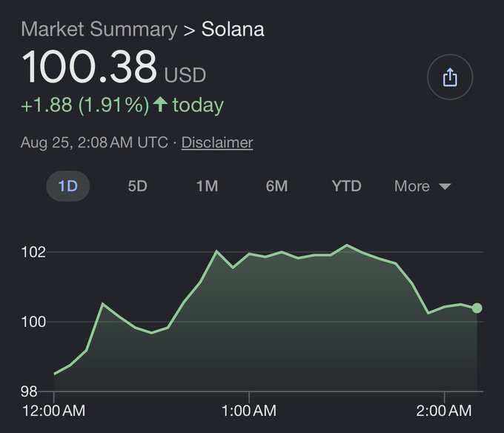This screenshot has height=433, width=504.
Task: Switch to the 5D range tab
Action: (x=138, y=186)
